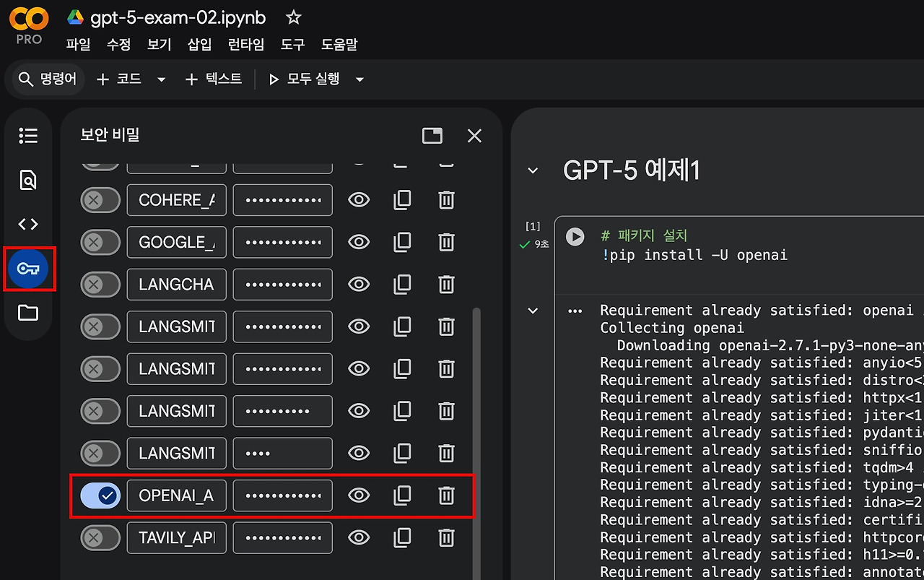Copy the COHERE_A secret value

(402, 200)
